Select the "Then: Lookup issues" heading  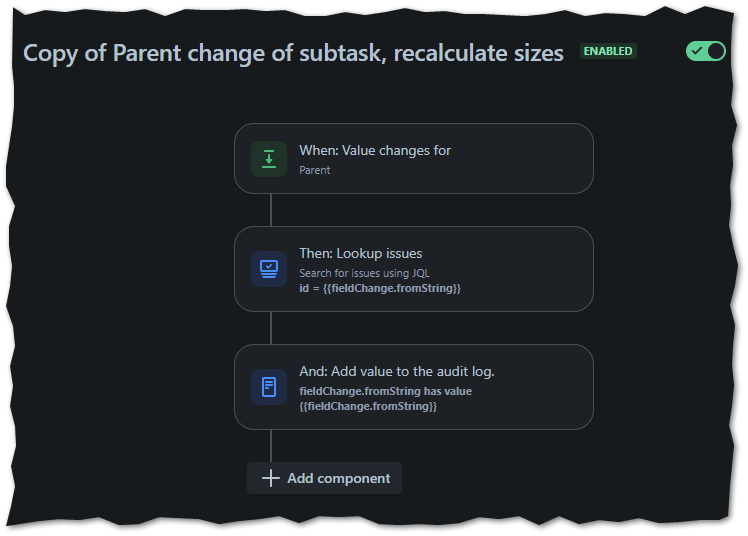pos(361,253)
